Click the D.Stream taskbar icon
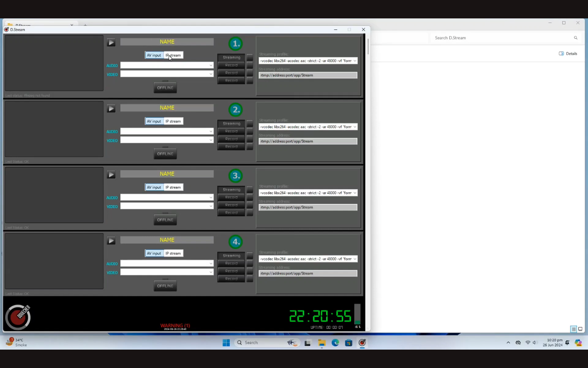 coord(362,343)
